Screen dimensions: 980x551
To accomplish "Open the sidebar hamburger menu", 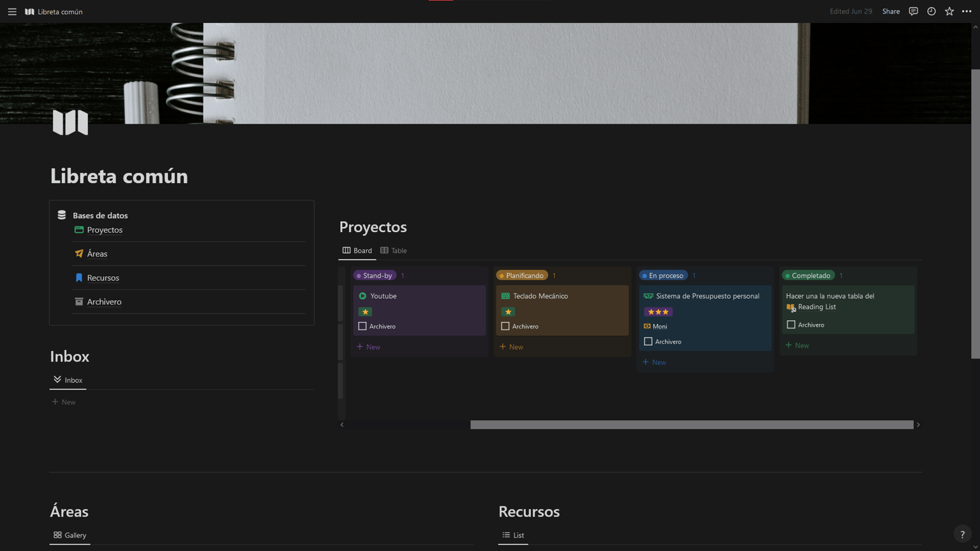I will pyautogui.click(x=12, y=11).
